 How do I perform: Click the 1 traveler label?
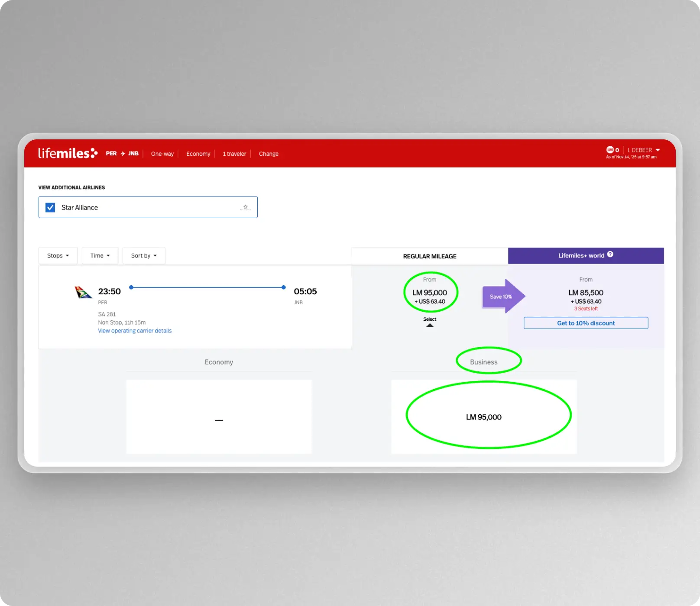pos(234,154)
